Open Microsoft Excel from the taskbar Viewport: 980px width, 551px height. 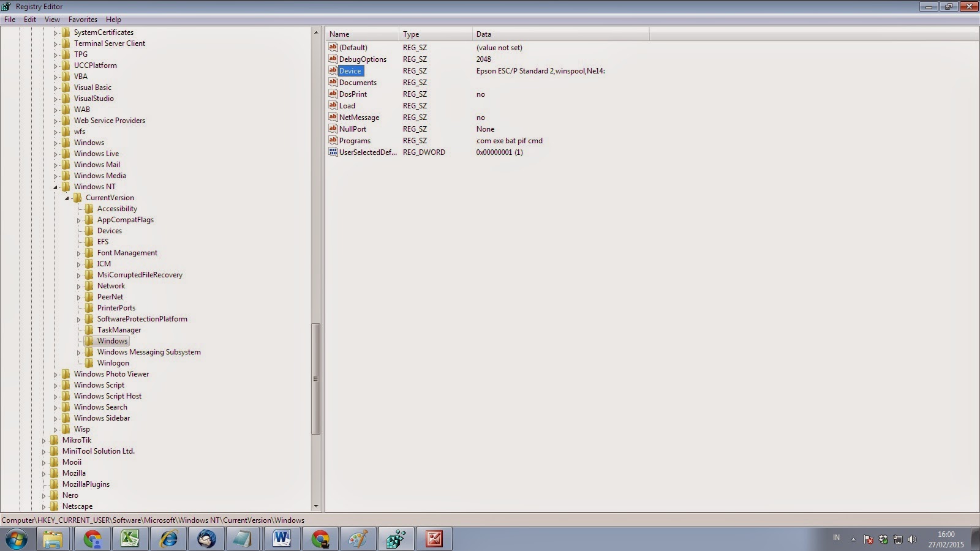point(130,539)
